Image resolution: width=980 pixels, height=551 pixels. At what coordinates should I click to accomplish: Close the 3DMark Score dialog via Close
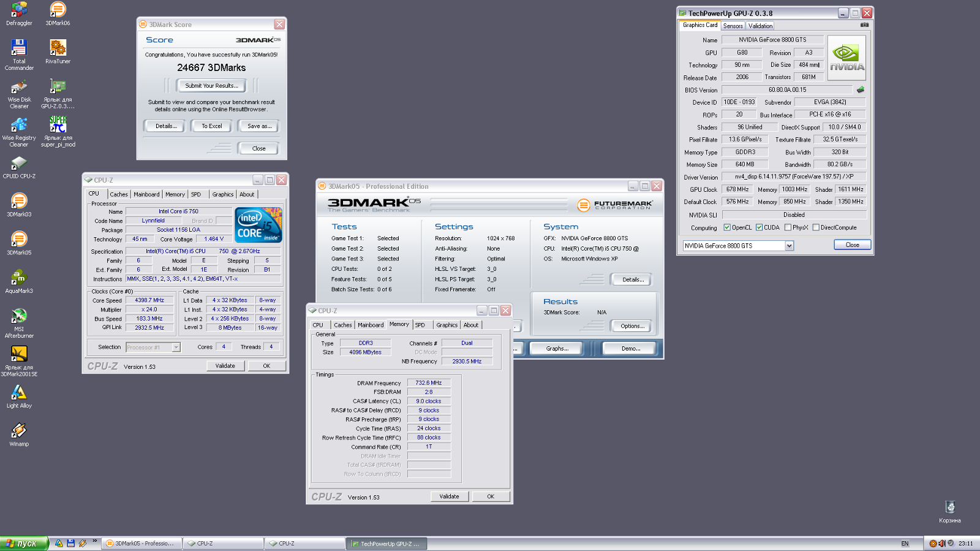coord(258,148)
